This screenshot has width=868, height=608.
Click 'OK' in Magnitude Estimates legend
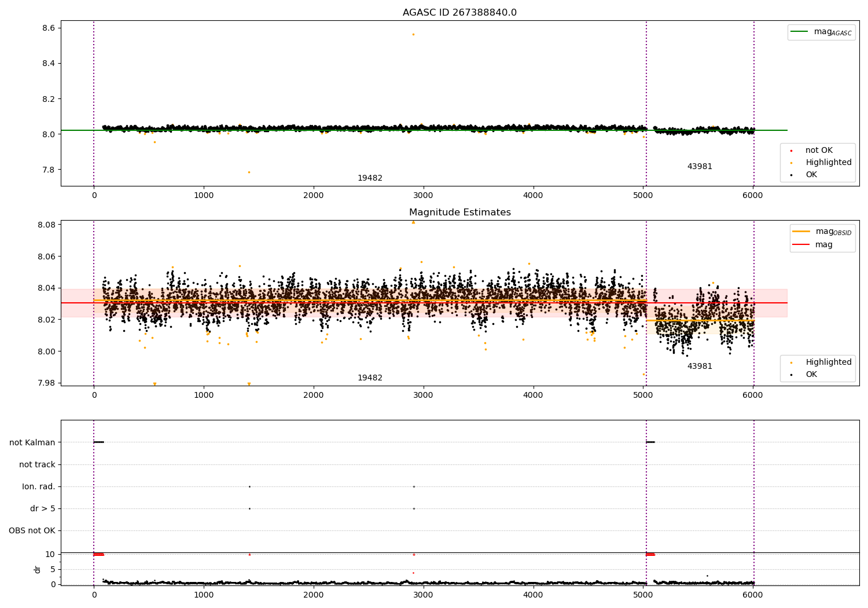click(811, 375)
